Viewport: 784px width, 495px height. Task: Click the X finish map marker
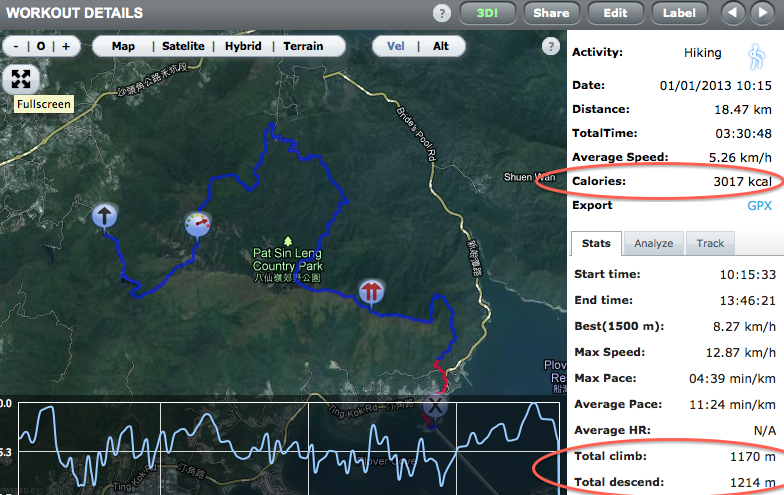pos(435,408)
